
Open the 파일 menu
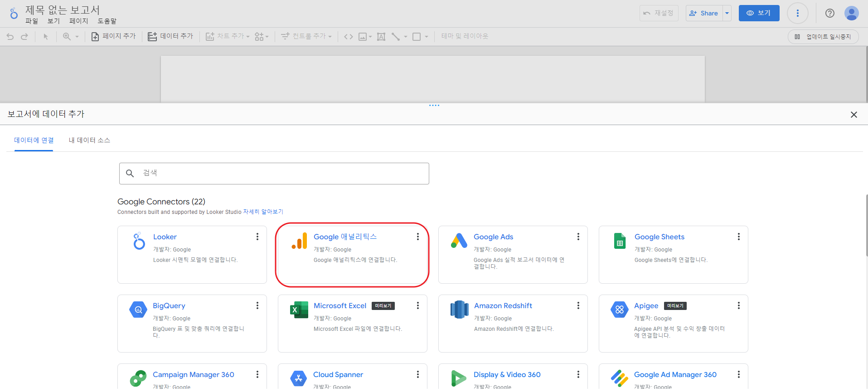32,21
